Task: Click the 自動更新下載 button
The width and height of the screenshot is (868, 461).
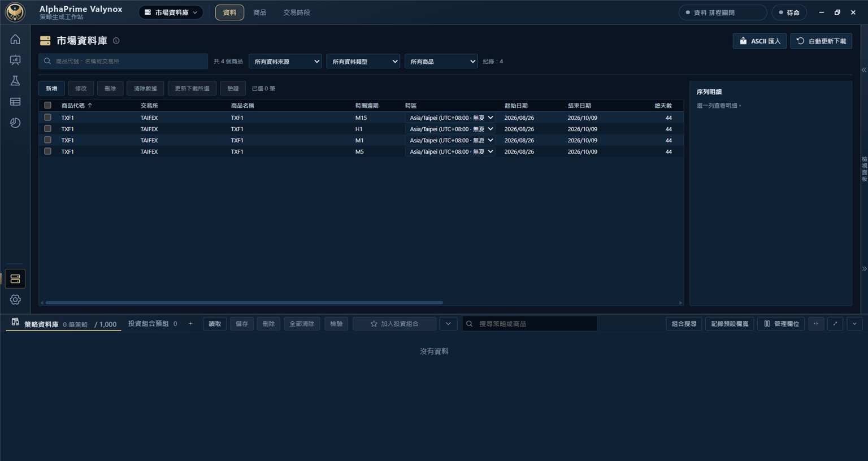Action: coord(821,41)
